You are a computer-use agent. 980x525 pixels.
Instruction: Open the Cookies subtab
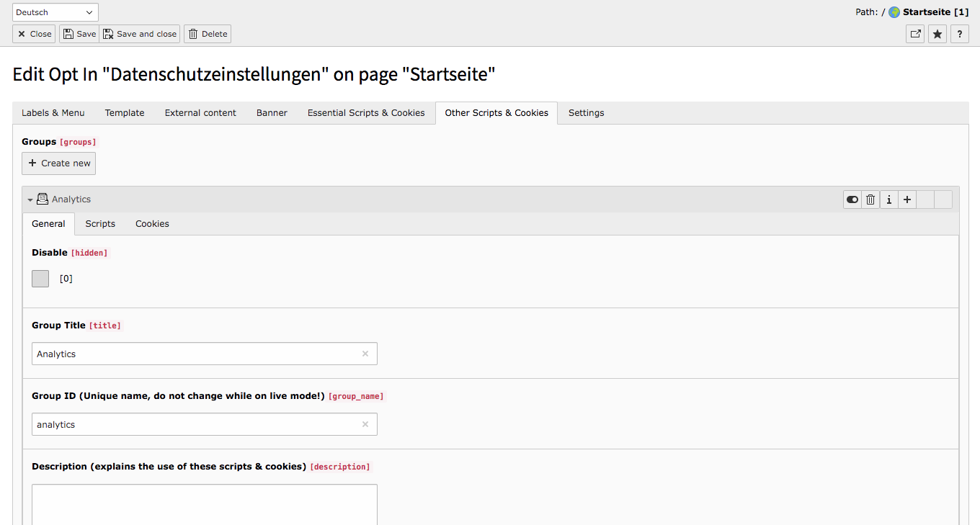152,224
